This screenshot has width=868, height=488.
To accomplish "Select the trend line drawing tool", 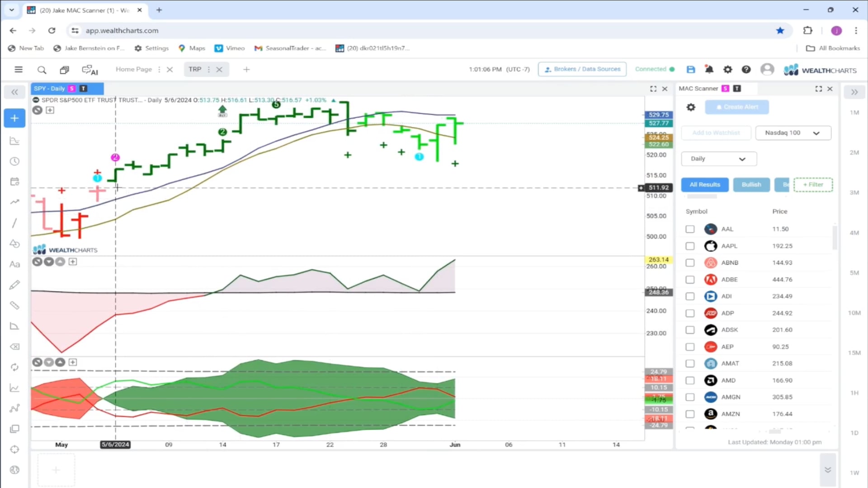I will (14, 223).
